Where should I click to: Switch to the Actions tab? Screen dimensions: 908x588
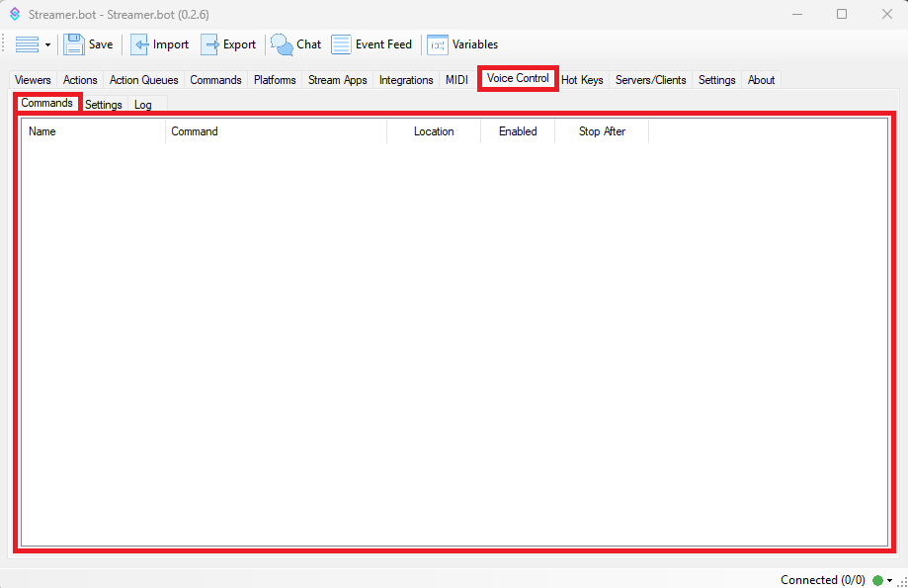click(x=80, y=80)
